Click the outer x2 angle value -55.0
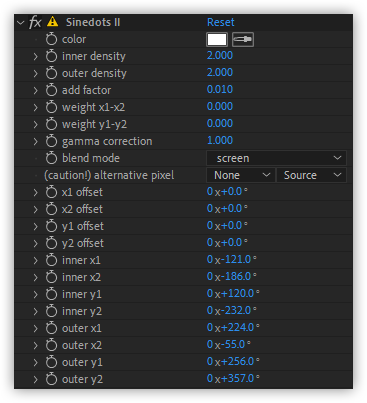 tap(233, 344)
